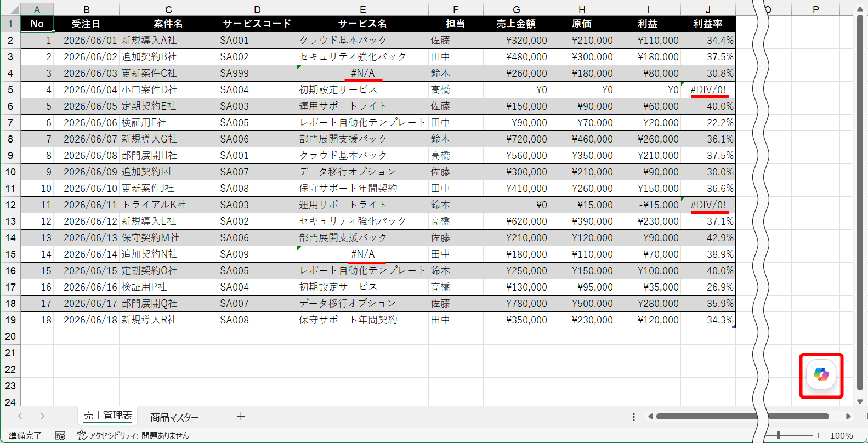Image resolution: width=868 pixels, height=443 pixels.
Task: Select column P header
Action: click(816, 9)
